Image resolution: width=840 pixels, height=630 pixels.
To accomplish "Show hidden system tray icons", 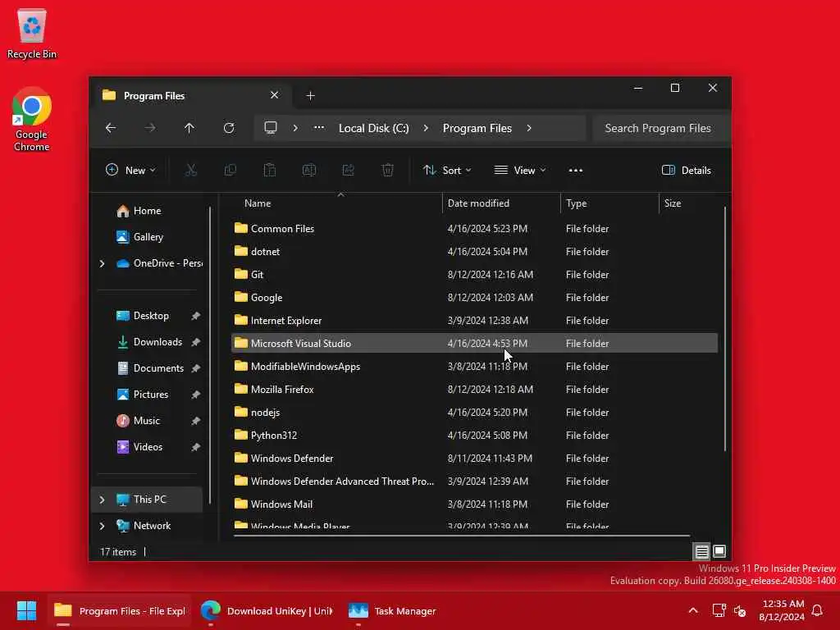I will pos(692,610).
